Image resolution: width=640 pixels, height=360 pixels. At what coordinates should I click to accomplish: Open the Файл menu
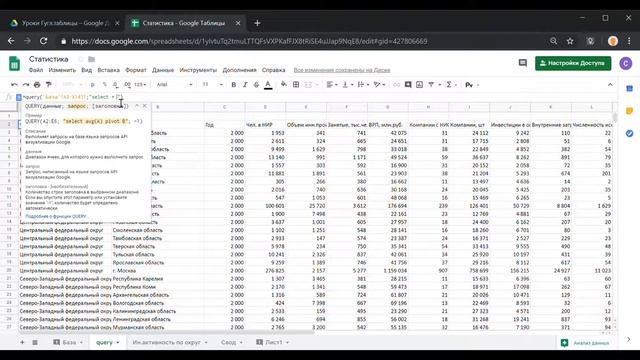36,70
